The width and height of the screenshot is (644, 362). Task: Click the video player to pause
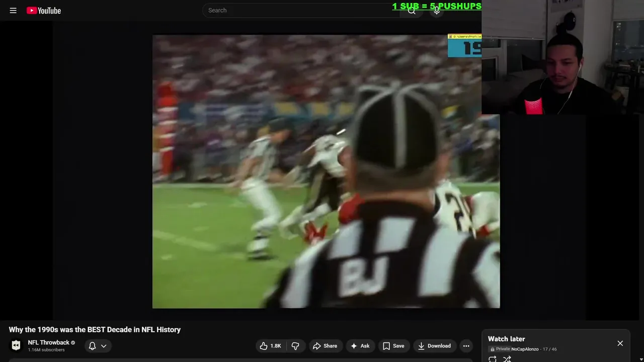[326, 171]
